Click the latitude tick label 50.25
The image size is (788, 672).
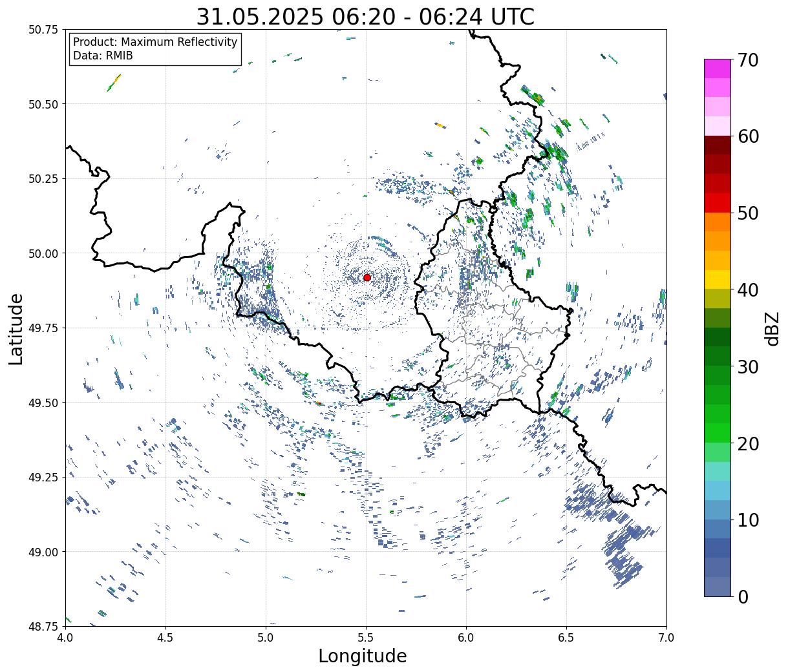point(43,179)
